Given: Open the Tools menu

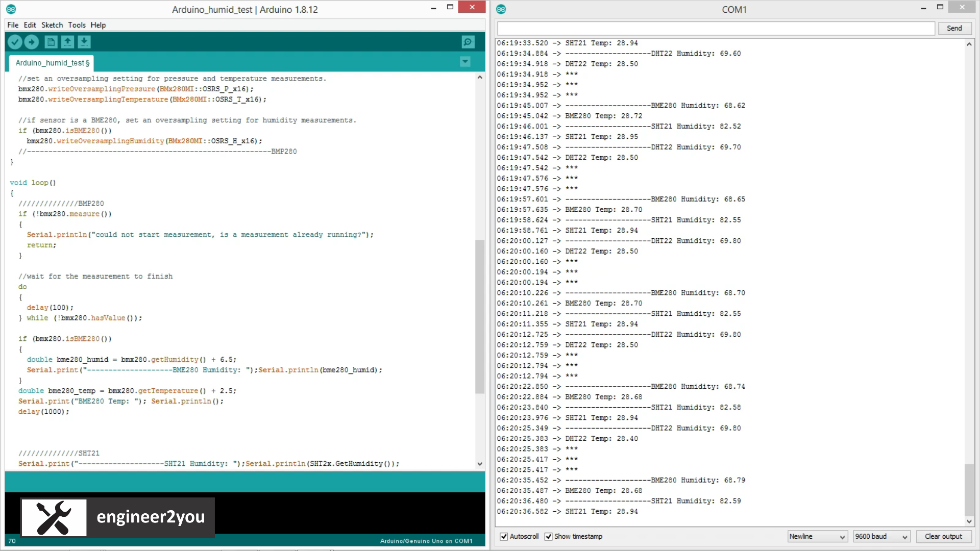Looking at the screenshot, I should tap(77, 25).
